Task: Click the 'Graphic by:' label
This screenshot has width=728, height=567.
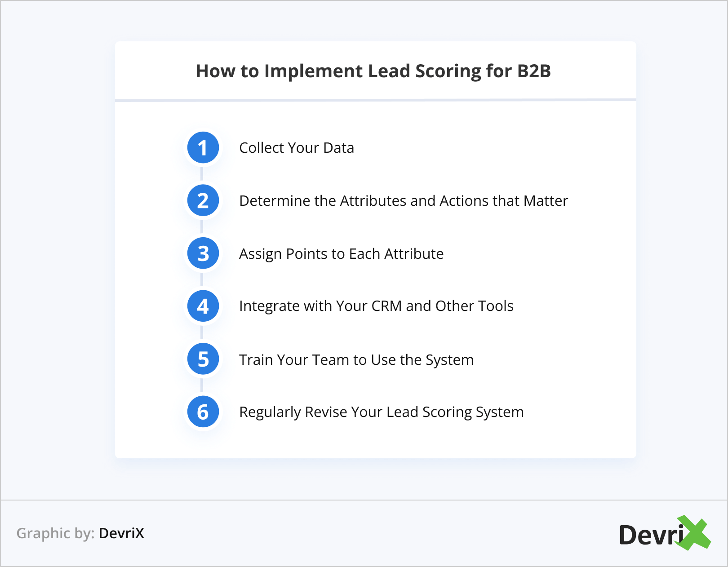Action: click(55, 533)
